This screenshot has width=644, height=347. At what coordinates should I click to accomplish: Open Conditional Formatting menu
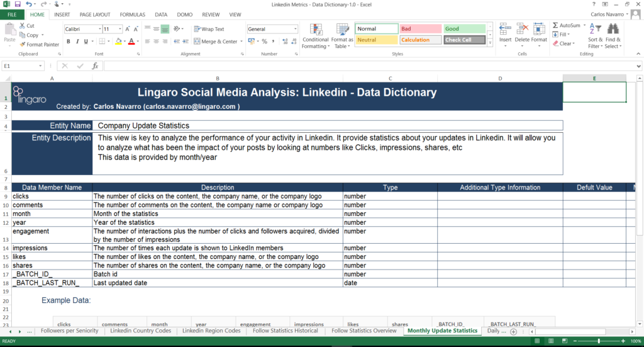pos(316,36)
